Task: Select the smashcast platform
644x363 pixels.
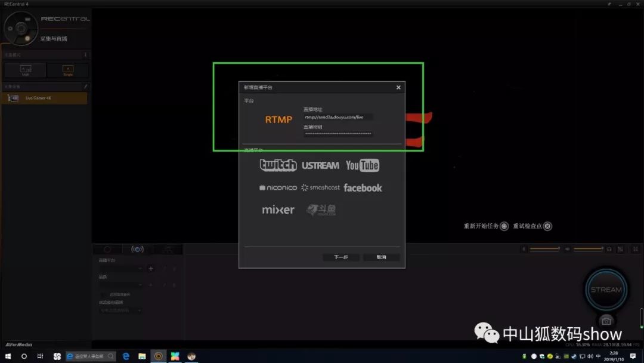Action: 320,187
